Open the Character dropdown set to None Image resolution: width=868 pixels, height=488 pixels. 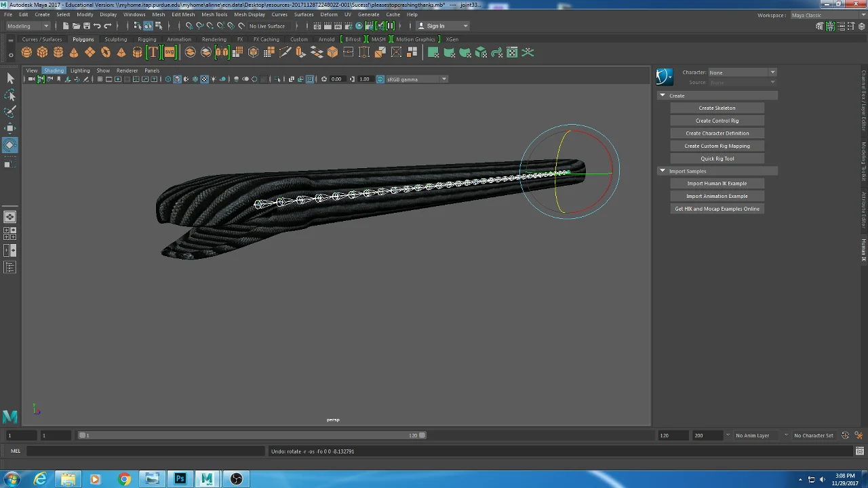pyautogui.click(x=743, y=73)
